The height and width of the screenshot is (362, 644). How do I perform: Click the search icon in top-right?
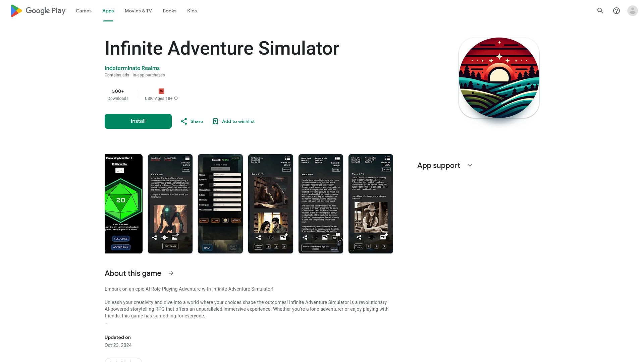600,11
